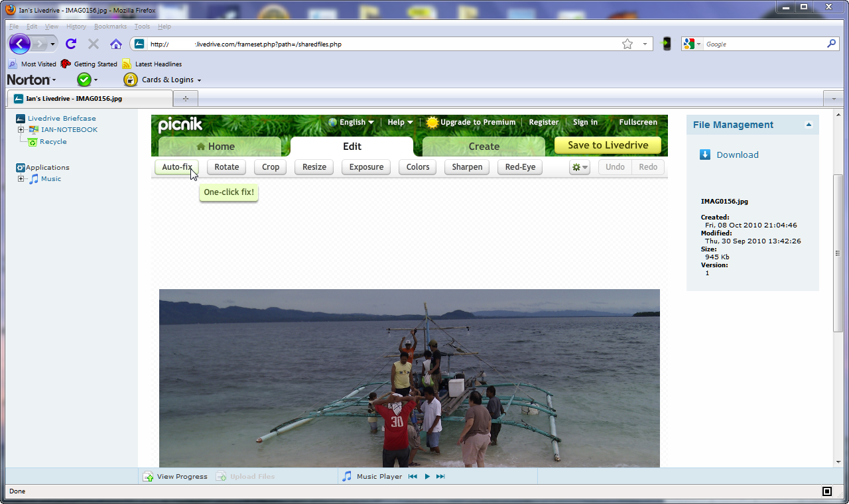Viewport: 849px width, 504px height.
Task: Open the picnik settings gear dropdown
Action: pyautogui.click(x=579, y=167)
